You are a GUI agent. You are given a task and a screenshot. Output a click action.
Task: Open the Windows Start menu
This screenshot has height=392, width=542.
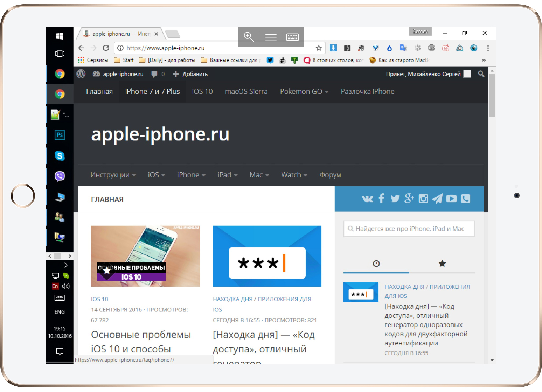(x=60, y=36)
